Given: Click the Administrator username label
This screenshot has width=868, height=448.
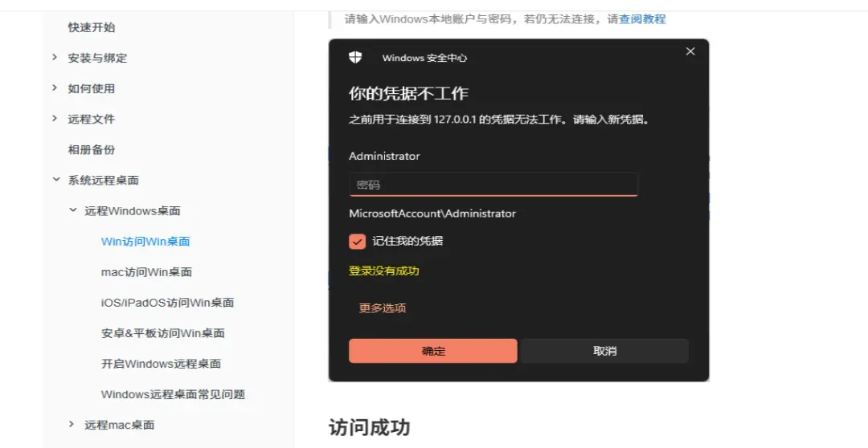Looking at the screenshot, I should (384, 156).
